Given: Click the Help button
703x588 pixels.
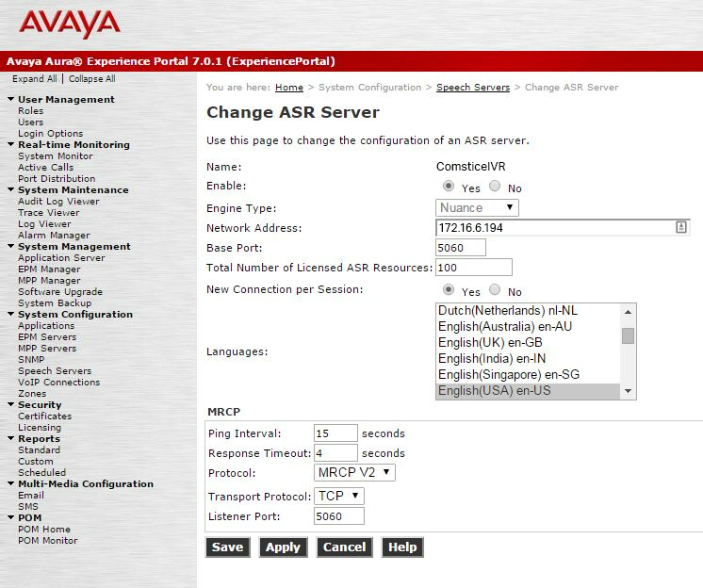Looking at the screenshot, I should click(402, 547).
